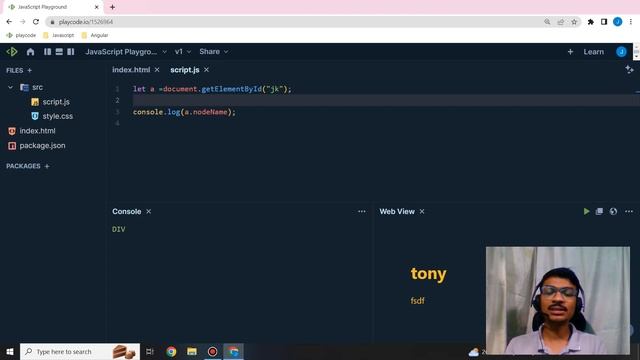Open the playcode bookmark
This screenshot has width=640, height=360.
click(21, 36)
